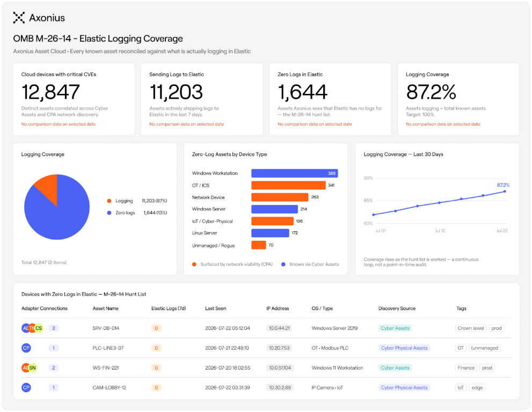
Task: Click the 87.2% trend line endpoint
Action: 505,192
